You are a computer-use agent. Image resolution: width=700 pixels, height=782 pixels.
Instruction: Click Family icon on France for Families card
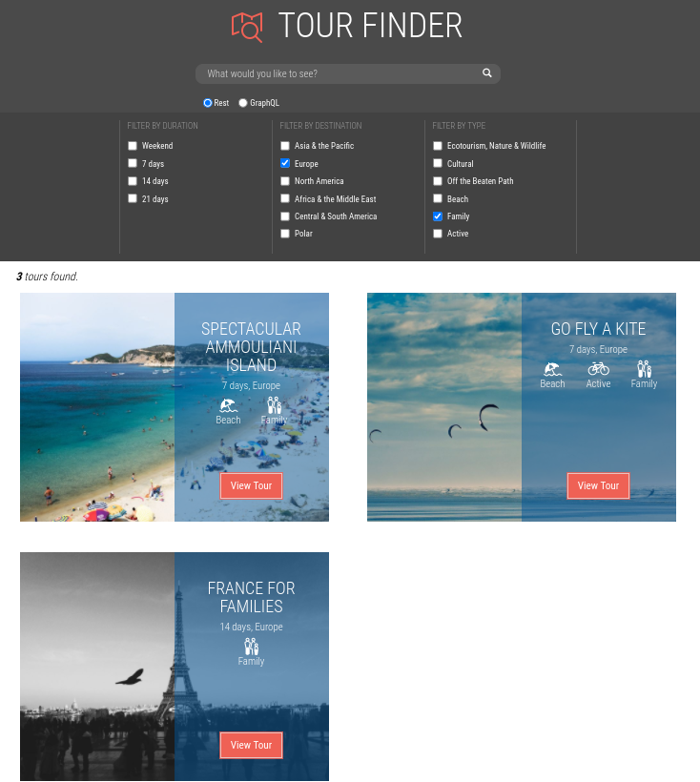pyautogui.click(x=251, y=647)
